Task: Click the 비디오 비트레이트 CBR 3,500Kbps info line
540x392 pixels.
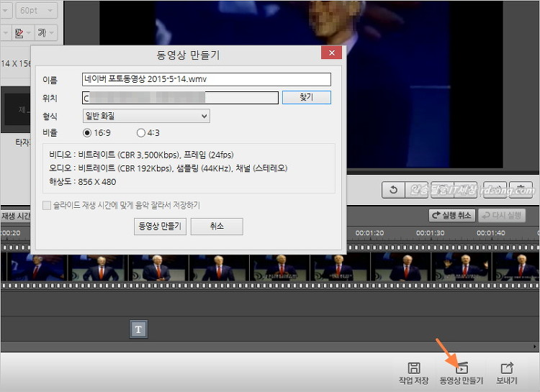Action: pos(141,155)
